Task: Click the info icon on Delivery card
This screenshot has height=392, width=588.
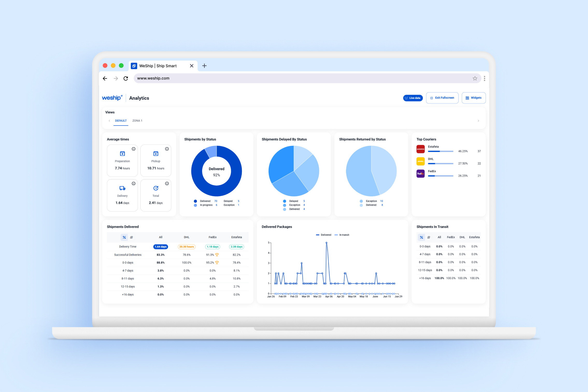Action: pyautogui.click(x=133, y=184)
